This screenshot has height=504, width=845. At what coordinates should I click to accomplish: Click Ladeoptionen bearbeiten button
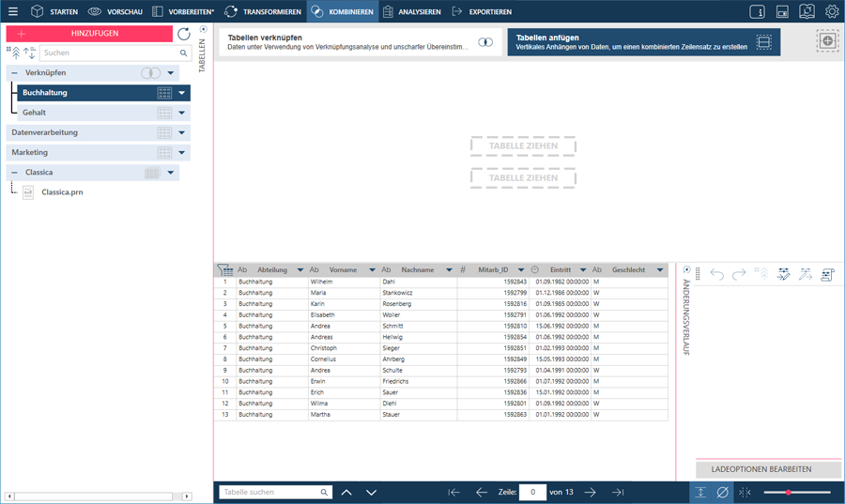pos(768,469)
